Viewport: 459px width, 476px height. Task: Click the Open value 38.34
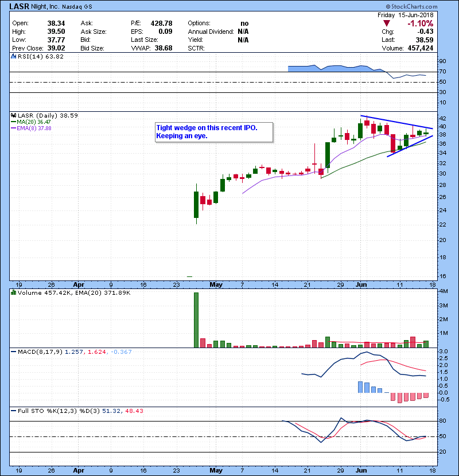56,24
